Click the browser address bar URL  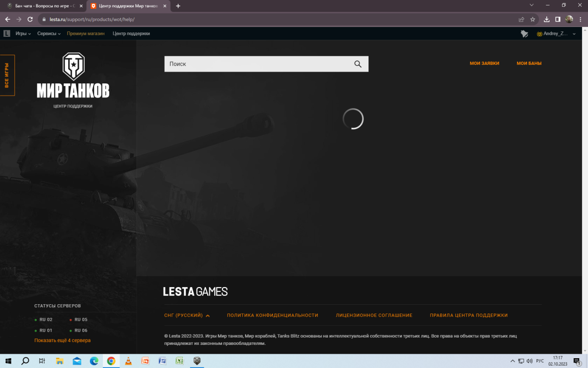(92, 20)
